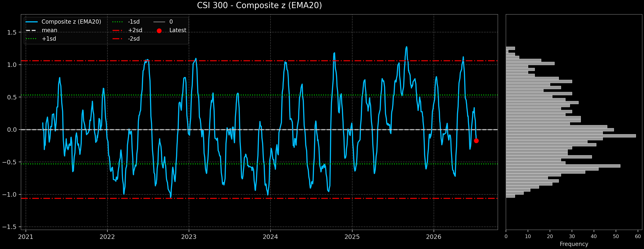
Task: Click the '+1sd' legend entry
Action: point(41,39)
